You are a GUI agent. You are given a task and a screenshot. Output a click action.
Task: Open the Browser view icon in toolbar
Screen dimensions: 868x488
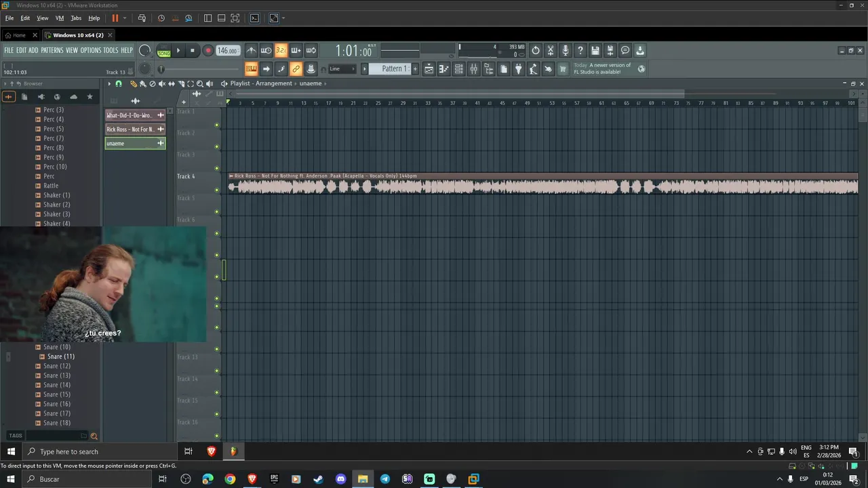coord(488,68)
